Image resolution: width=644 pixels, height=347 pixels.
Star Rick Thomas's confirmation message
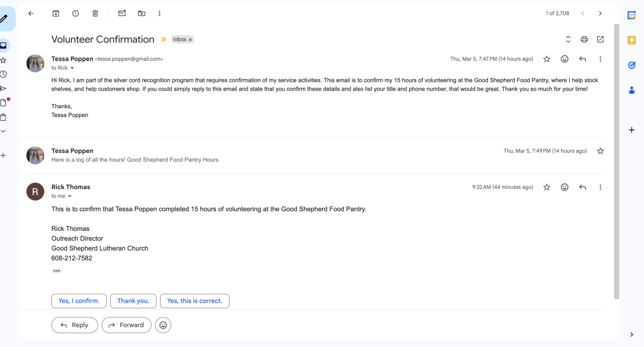547,187
